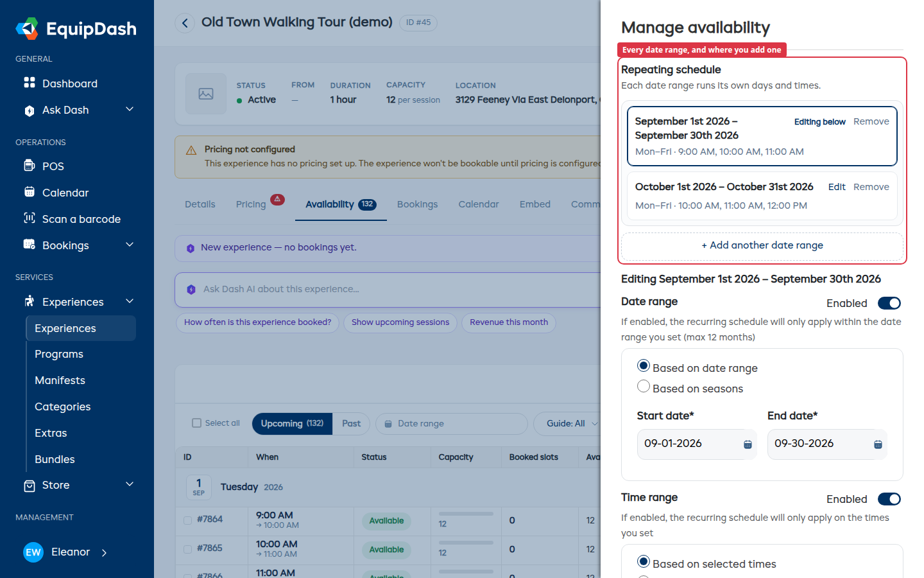The width and height of the screenshot is (924, 578).
Task: Select Based on seasons option
Action: point(644,387)
